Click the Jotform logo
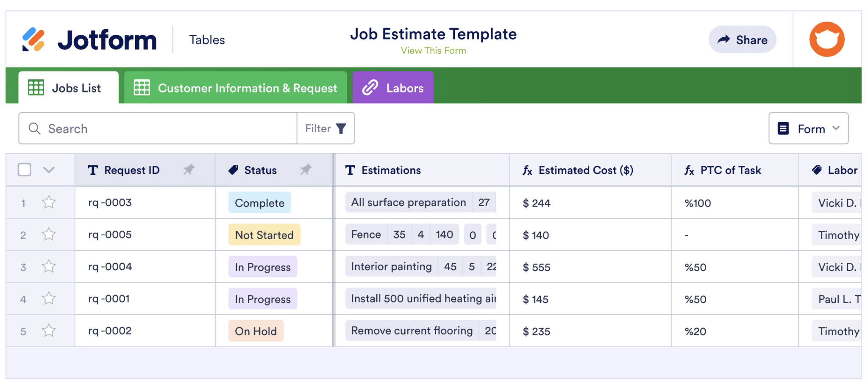 point(89,39)
